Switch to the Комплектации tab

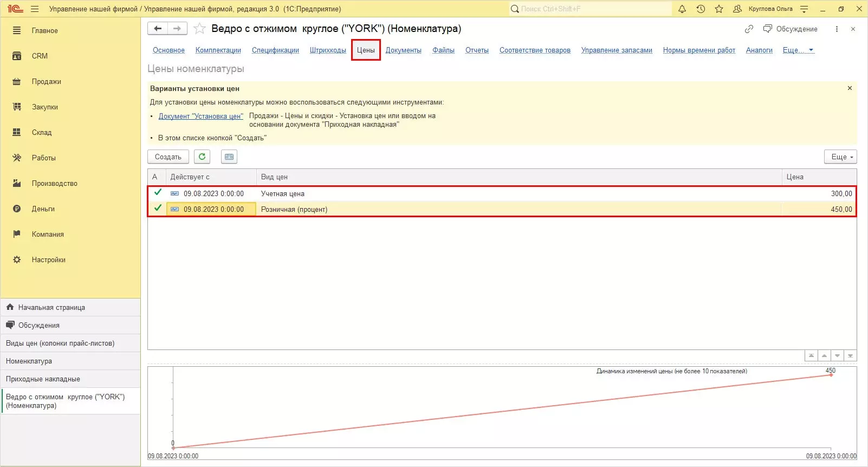pos(218,50)
